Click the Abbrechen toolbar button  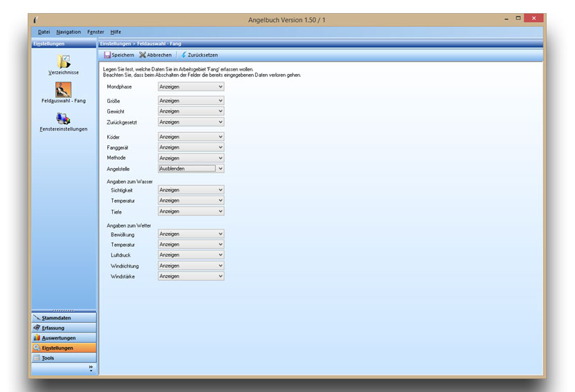[x=155, y=55]
